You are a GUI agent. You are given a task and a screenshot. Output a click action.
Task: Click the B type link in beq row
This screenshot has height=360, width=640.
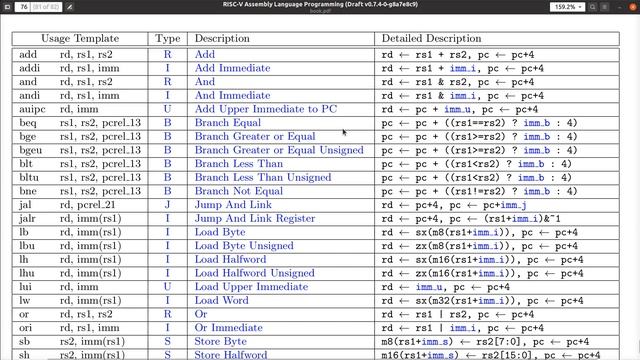pos(167,122)
